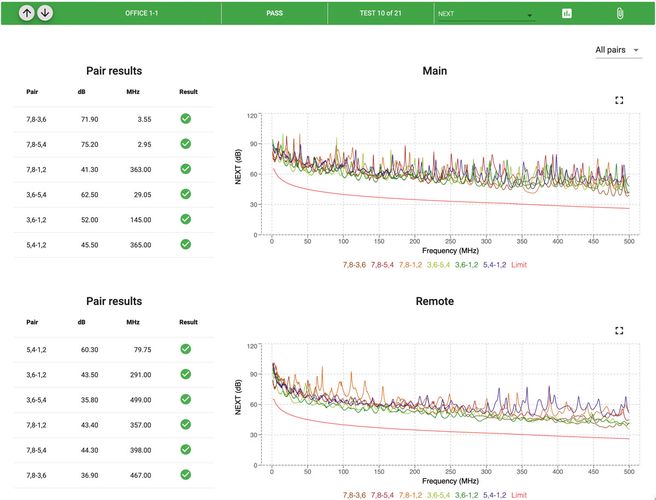Toggle 7,8-3,6 series in Main legend

(355, 264)
